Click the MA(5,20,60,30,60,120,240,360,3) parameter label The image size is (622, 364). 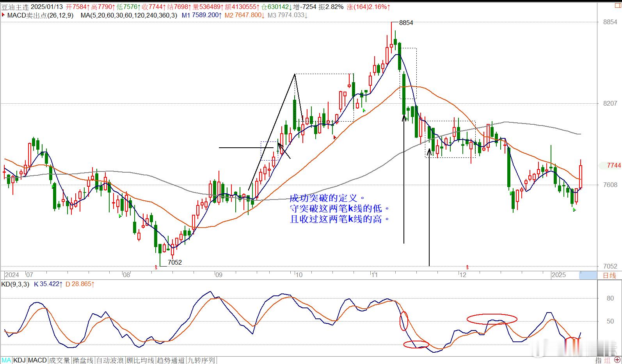coord(129,15)
